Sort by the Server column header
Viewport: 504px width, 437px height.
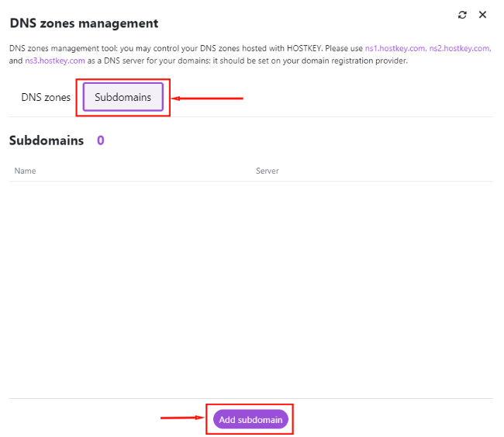pos(267,171)
